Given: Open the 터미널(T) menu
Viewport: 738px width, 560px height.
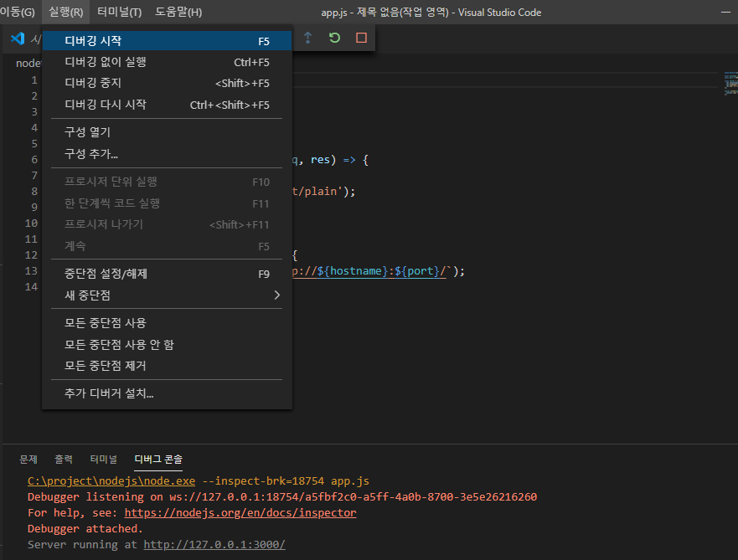Looking at the screenshot, I should [119, 13].
